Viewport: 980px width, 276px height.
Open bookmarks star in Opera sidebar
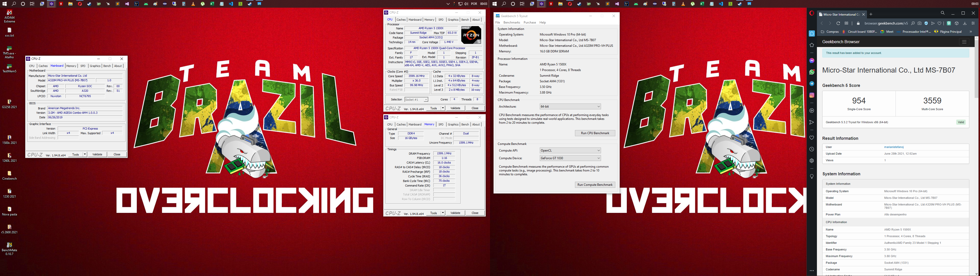(x=812, y=45)
